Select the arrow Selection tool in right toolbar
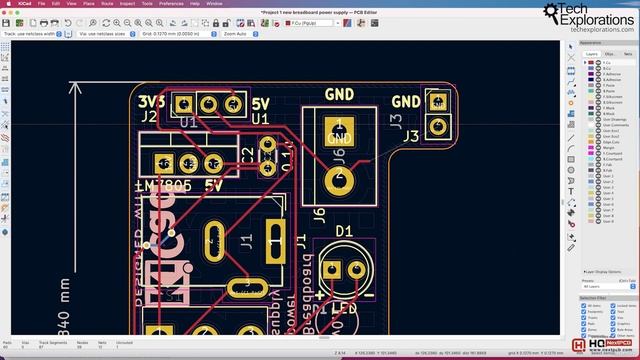The image size is (640, 360). (571, 47)
